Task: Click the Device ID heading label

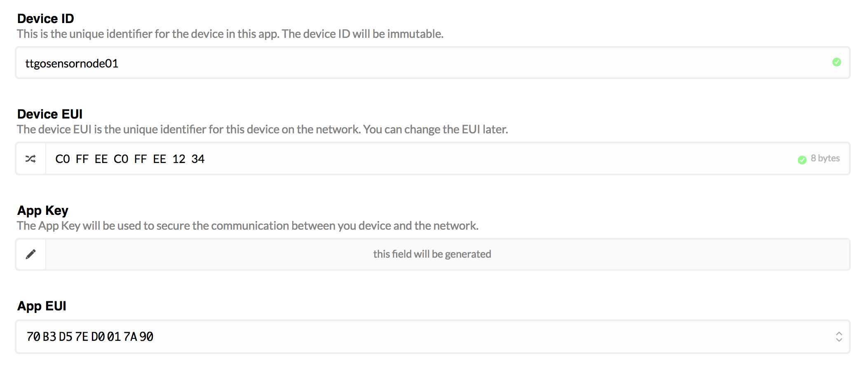Action: pos(46,19)
